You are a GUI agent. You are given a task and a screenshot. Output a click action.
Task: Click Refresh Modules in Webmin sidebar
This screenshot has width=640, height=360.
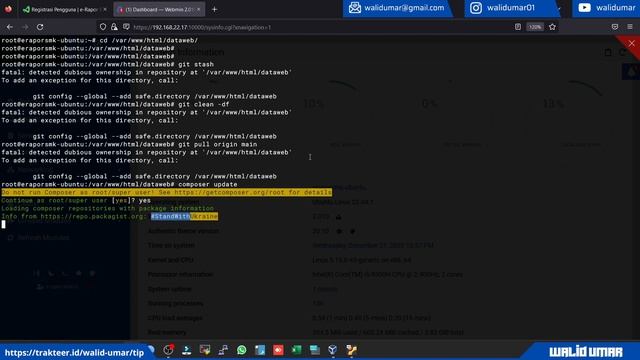pos(39,238)
